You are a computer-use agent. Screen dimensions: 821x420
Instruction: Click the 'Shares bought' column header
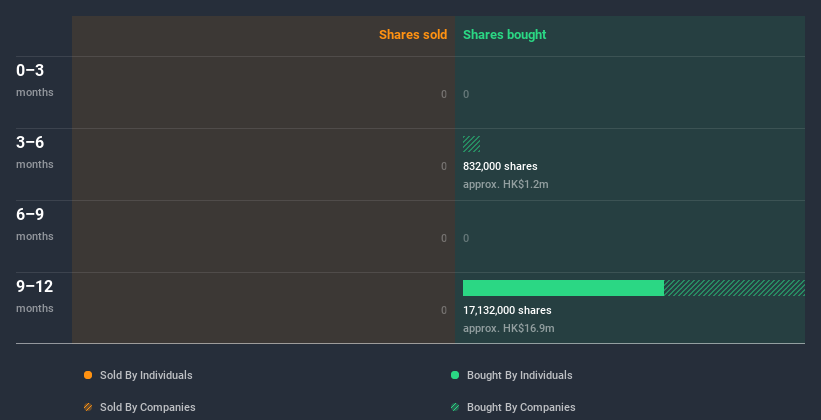pyautogui.click(x=504, y=35)
